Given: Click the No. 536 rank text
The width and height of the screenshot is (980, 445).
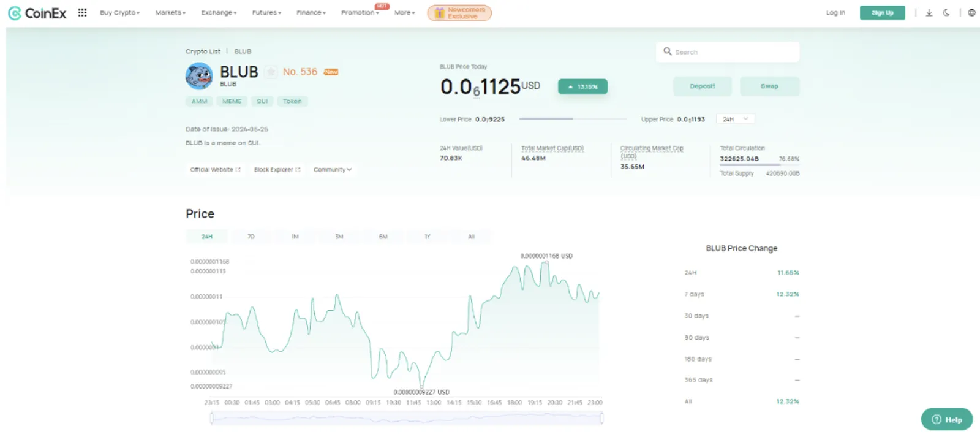Looking at the screenshot, I should click(x=300, y=72).
